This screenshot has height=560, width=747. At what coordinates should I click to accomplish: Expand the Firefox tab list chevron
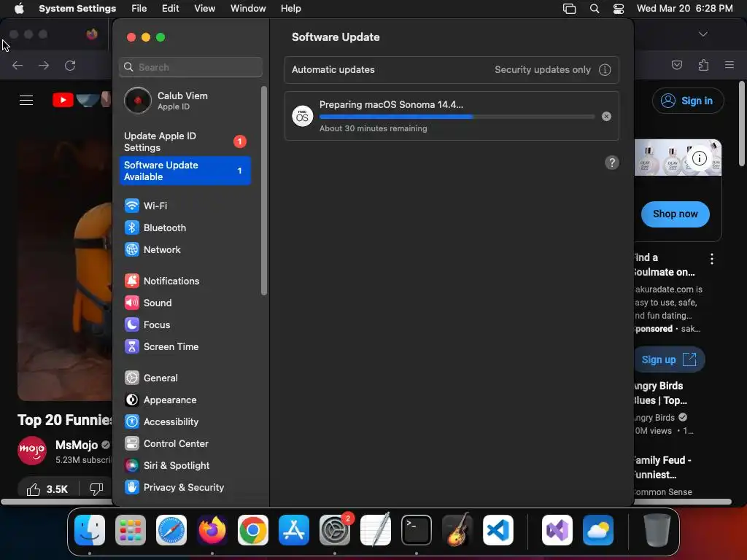click(703, 34)
